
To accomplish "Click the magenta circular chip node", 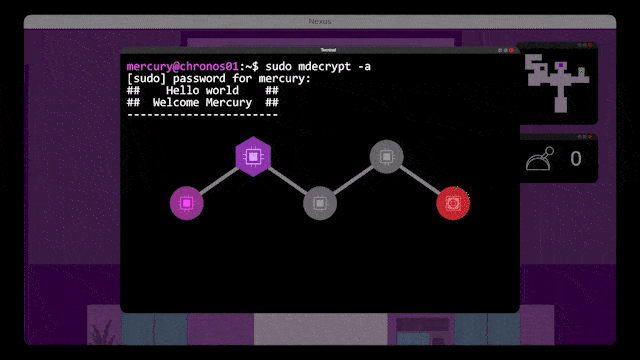I will click(x=187, y=203).
